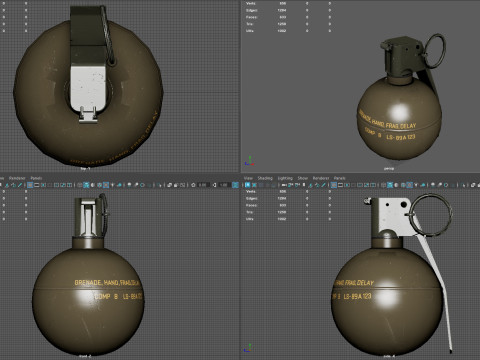
Task: Click the Exposure value field in front panel
Action: (x=203, y=185)
